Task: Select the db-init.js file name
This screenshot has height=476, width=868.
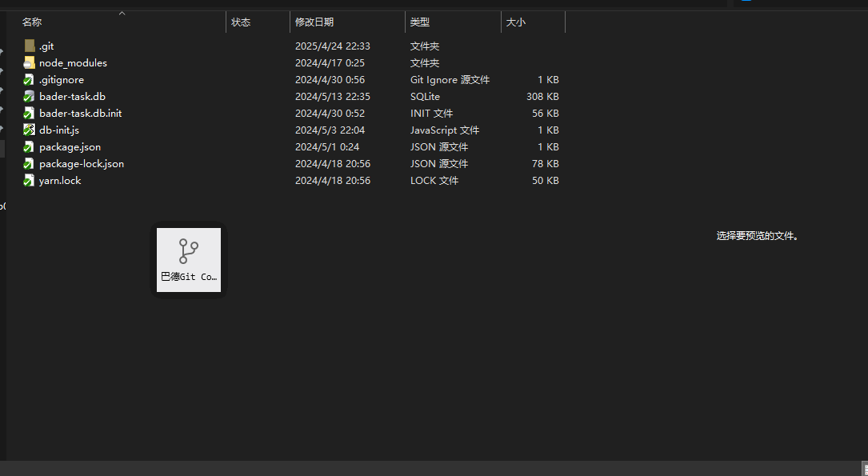Action: click(59, 130)
